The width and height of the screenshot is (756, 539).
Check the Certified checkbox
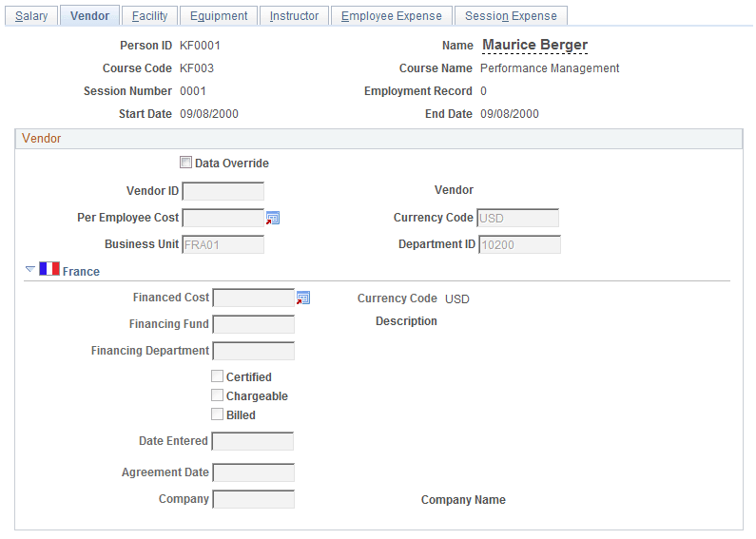pos(218,376)
